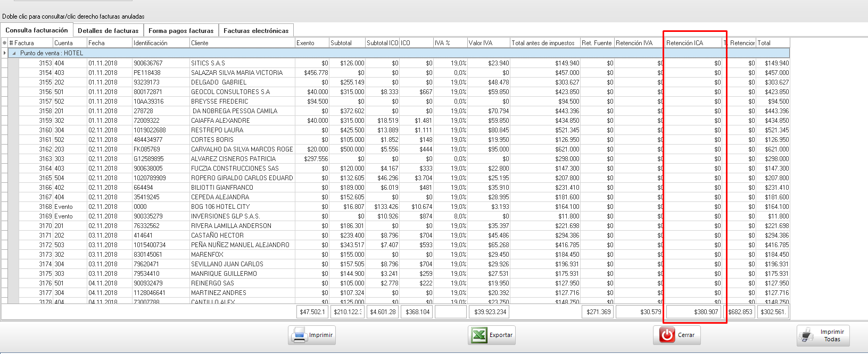Image resolution: width=868 pixels, height=354 pixels.
Task: Collapse the Punto de venta : HOTEL group
Action: tap(14, 53)
